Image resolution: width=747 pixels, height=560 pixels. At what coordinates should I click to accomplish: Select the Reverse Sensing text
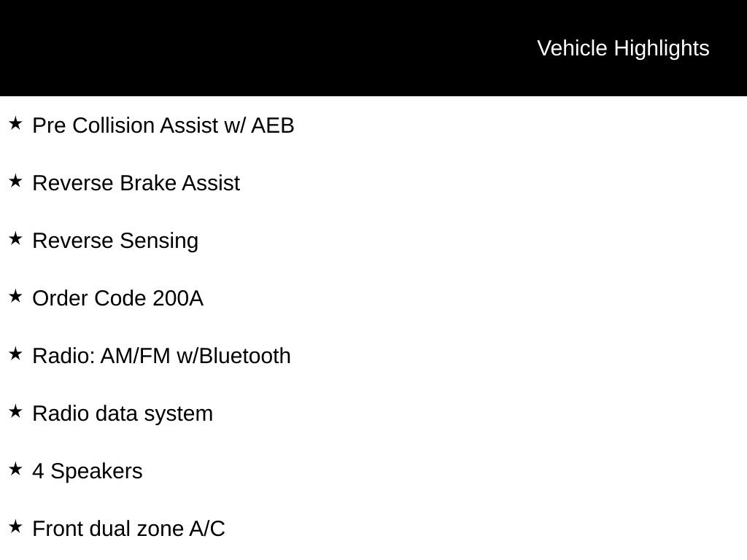[115, 241]
